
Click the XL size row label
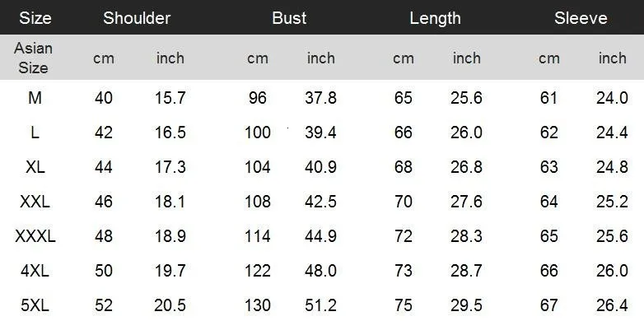pyautogui.click(x=35, y=167)
